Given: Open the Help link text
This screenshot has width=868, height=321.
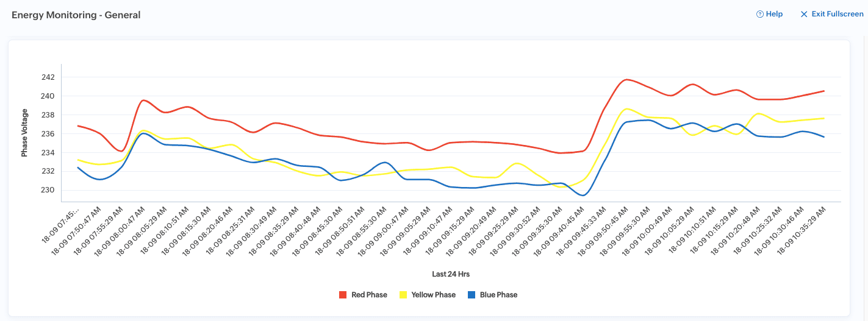Looking at the screenshot, I should (x=774, y=14).
